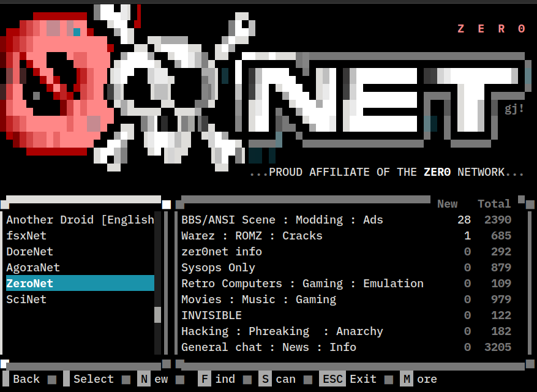Click the M hotkey for More

pyautogui.click(x=407, y=379)
